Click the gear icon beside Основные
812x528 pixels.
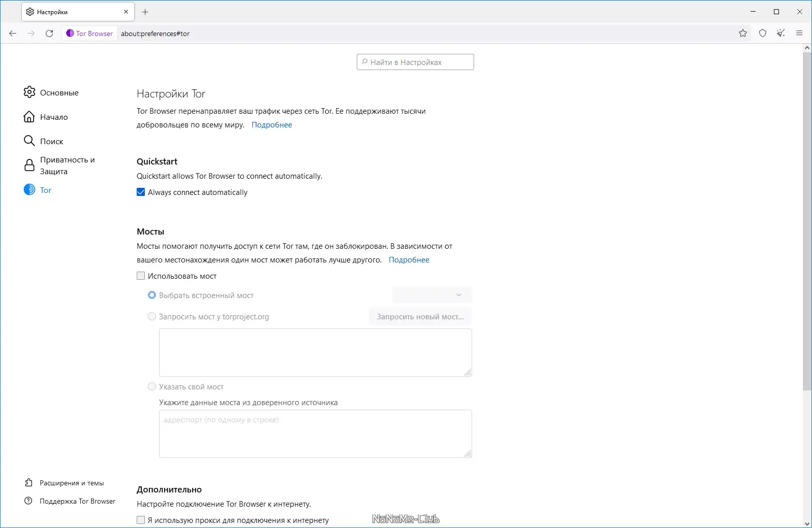coord(29,92)
